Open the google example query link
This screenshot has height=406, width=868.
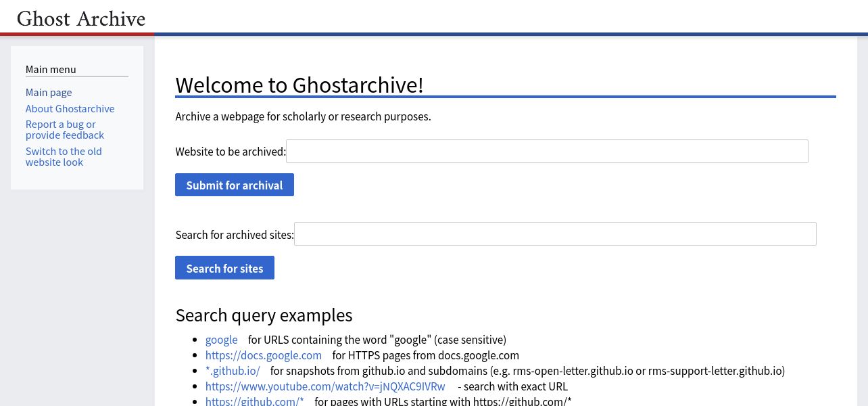click(222, 340)
